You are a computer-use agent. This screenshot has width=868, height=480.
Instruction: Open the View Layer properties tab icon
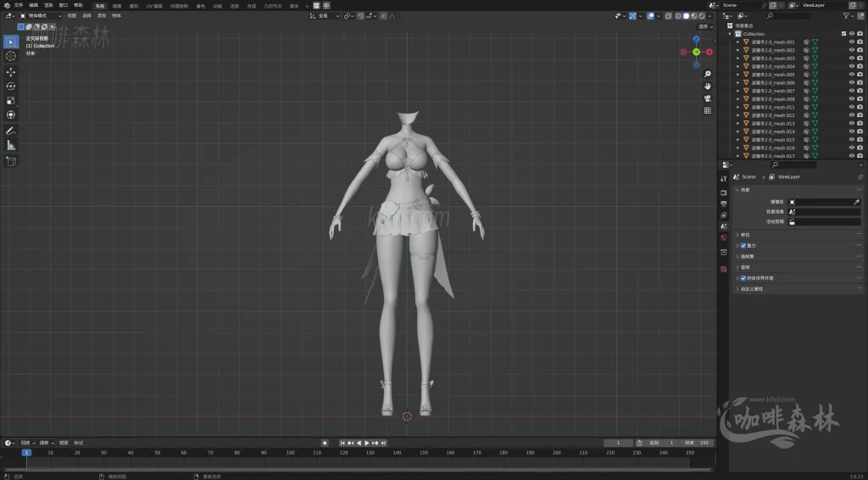pyautogui.click(x=724, y=215)
